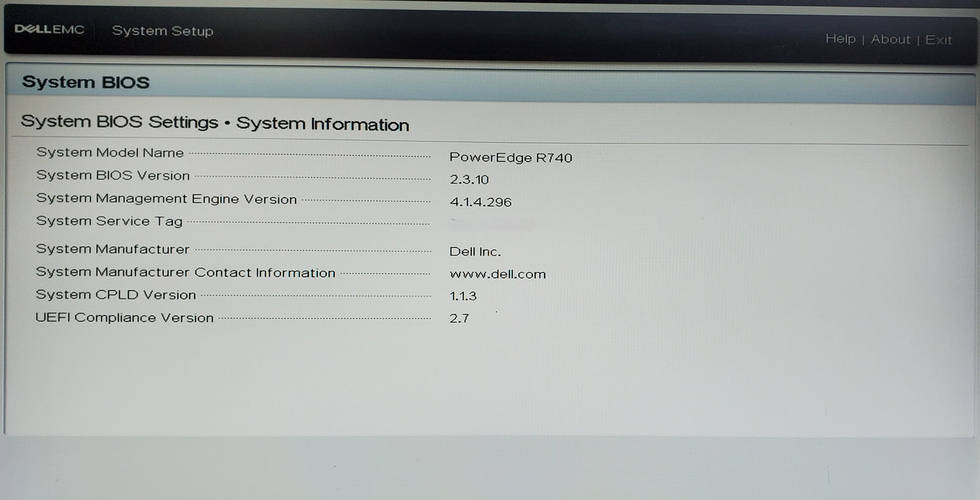Select System Manufacturer Contact Information label

point(186,272)
